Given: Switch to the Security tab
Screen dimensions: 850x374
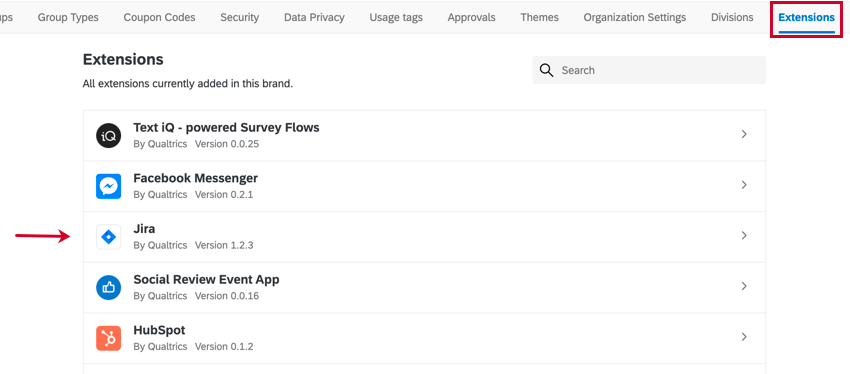Looking at the screenshot, I should point(240,17).
